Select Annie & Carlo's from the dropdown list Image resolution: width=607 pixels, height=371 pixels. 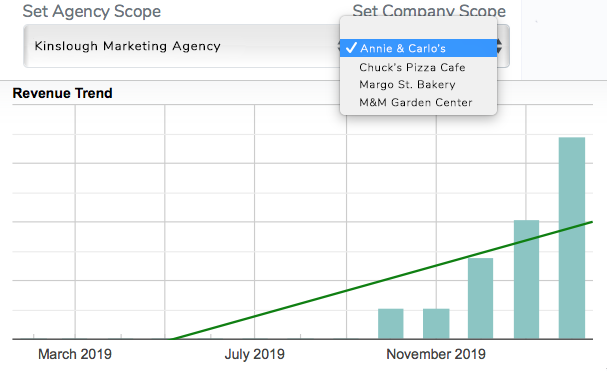pyautogui.click(x=418, y=48)
